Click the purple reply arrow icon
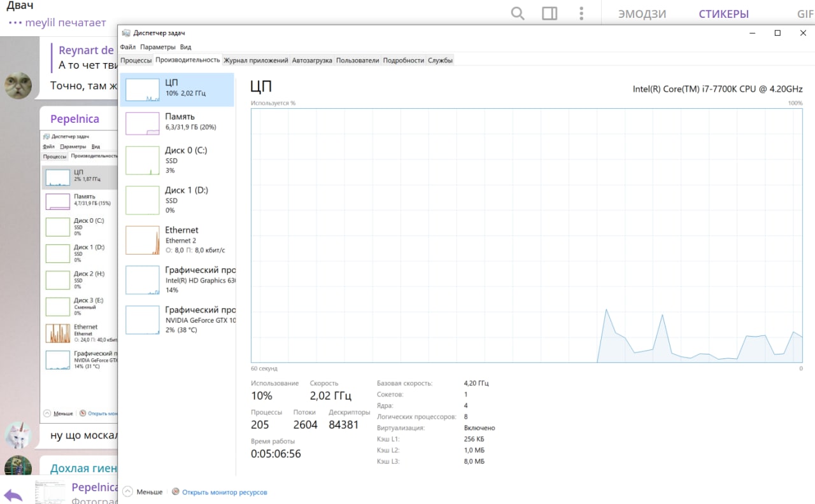Viewport: 815px width, 504px height. click(x=13, y=494)
